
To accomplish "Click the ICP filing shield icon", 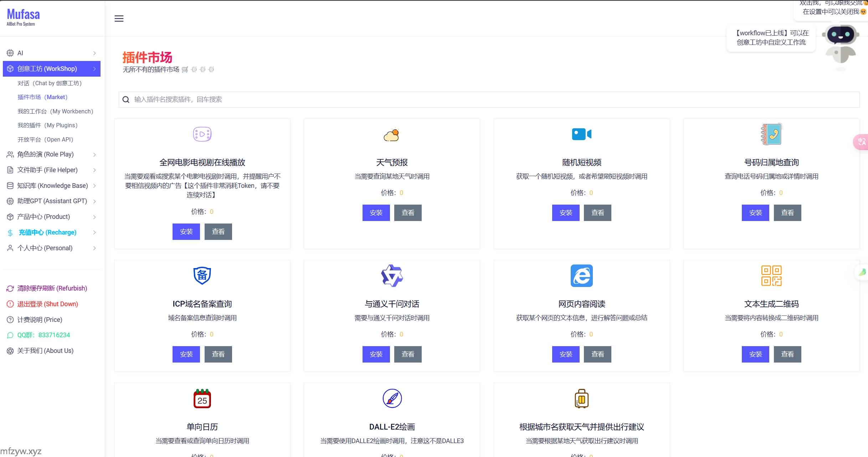I will [202, 275].
